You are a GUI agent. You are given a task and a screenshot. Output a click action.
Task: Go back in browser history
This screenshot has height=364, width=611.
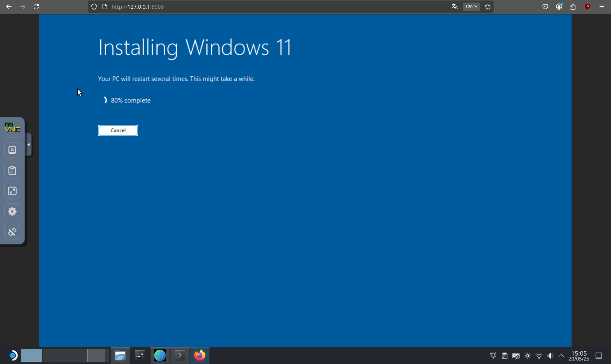(x=9, y=7)
